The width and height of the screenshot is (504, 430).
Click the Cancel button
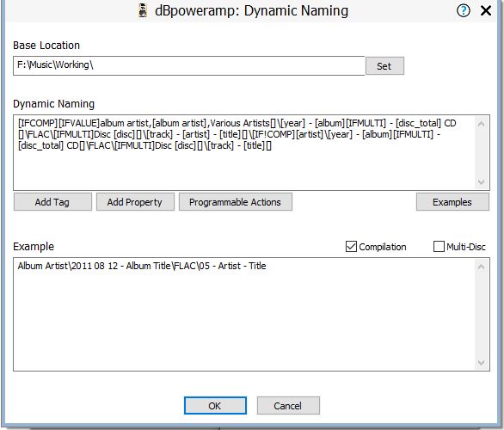(x=288, y=406)
